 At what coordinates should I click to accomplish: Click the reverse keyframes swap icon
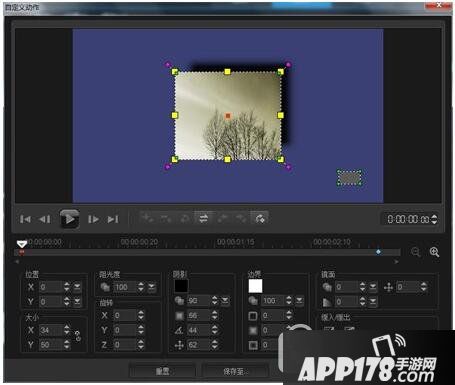pos(203,218)
